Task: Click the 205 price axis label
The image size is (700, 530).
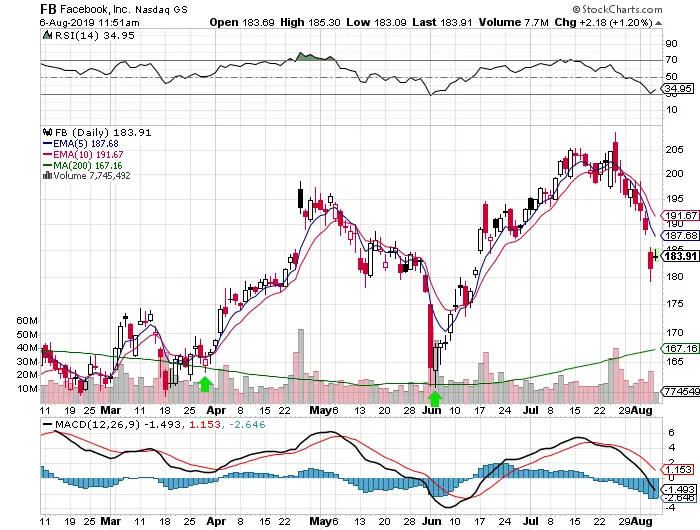Action: (x=674, y=150)
